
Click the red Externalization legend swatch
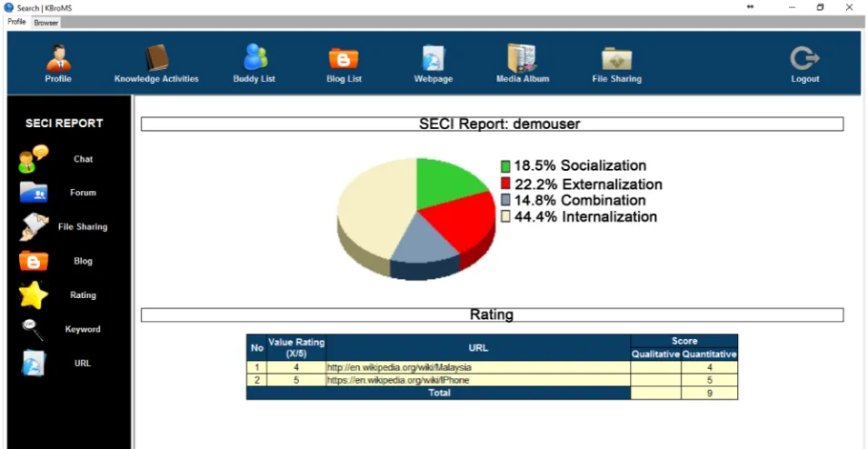(x=505, y=184)
